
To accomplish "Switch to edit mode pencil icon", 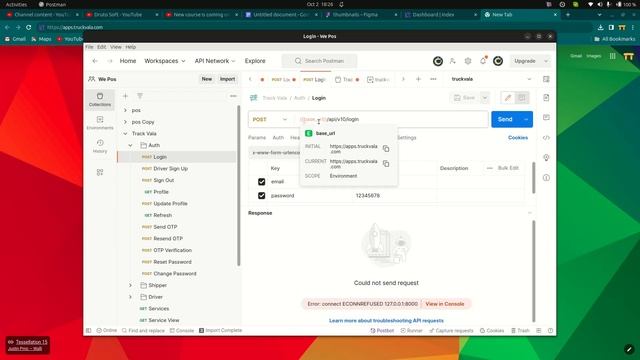I will point(508,98).
